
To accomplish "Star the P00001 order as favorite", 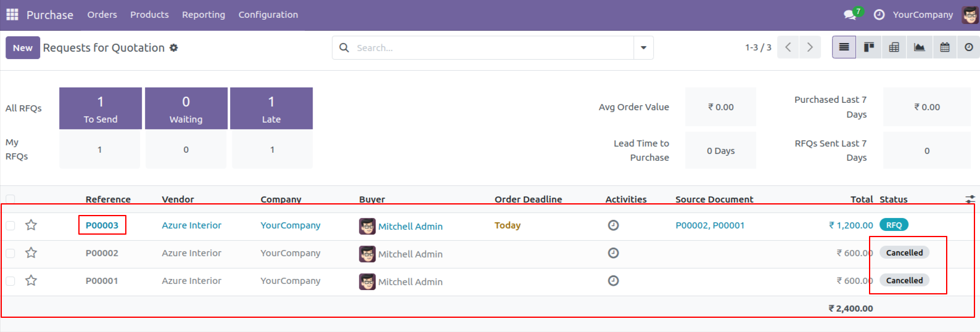I will point(31,280).
